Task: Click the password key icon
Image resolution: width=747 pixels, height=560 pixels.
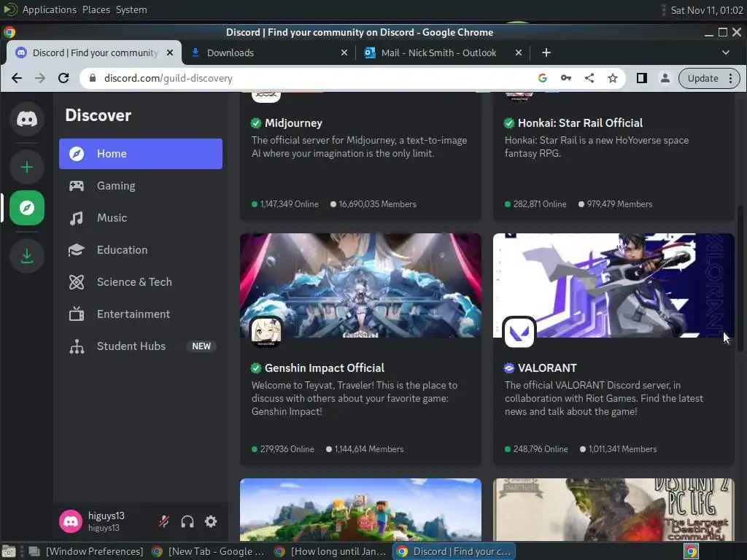Action: point(565,78)
